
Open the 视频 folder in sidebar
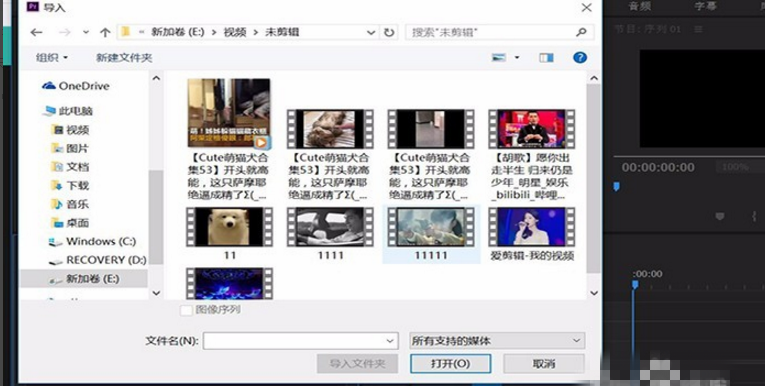point(71,130)
